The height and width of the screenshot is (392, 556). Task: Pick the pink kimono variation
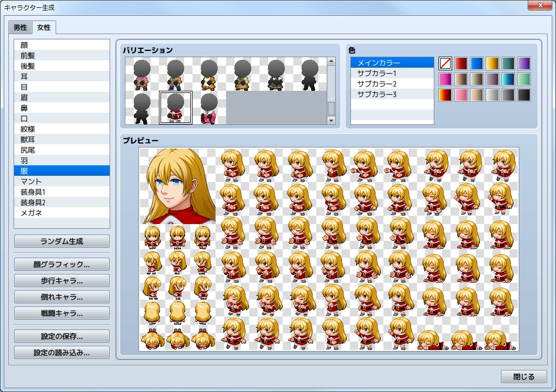209,108
